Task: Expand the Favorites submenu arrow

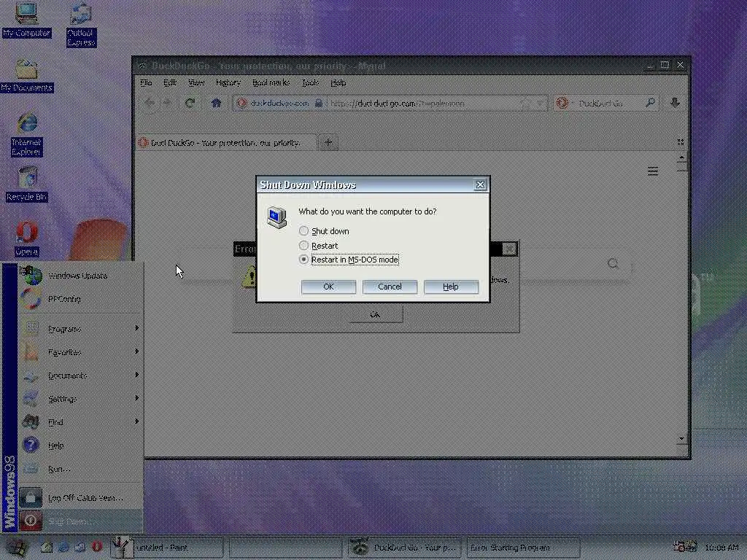Action: click(136, 351)
